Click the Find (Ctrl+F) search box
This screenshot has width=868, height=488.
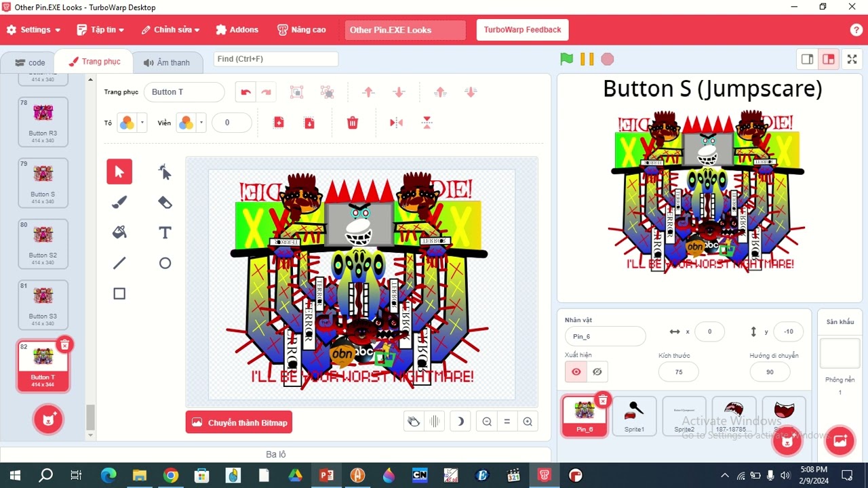click(276, 59)
